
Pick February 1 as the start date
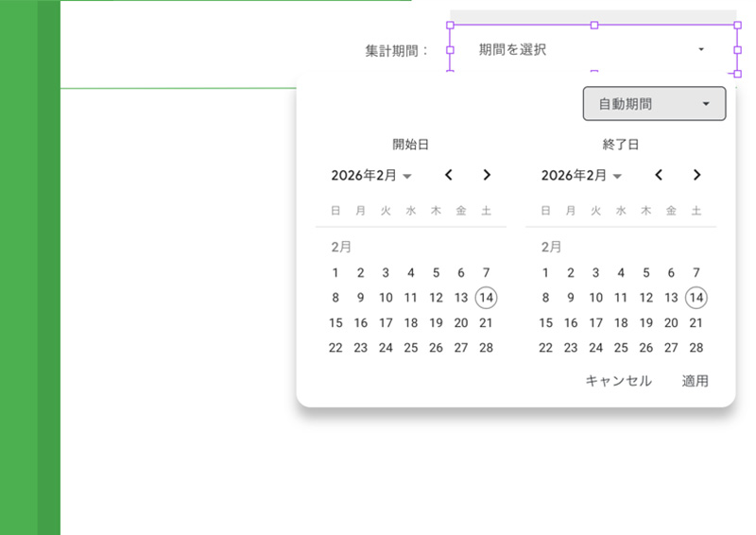coord(335,273)
